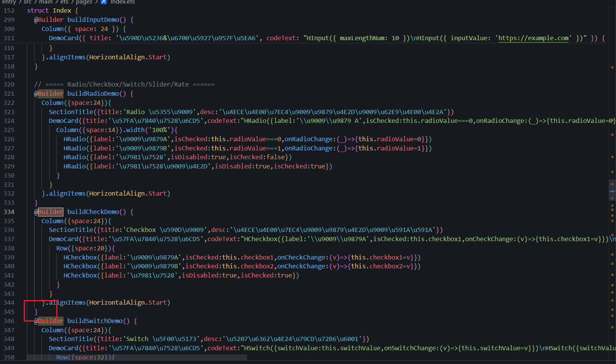Click sticky header 'buildInputDemo()' line

(84, 20)
